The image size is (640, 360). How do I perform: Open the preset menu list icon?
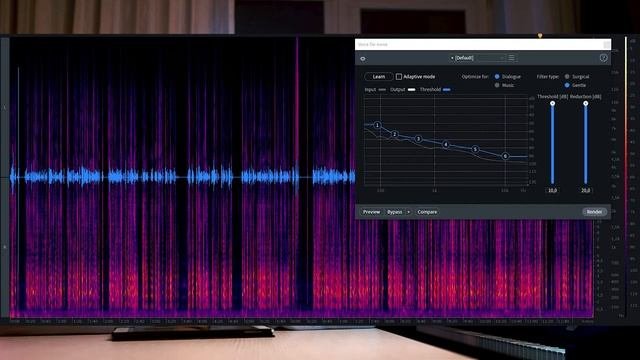[511, 58]
